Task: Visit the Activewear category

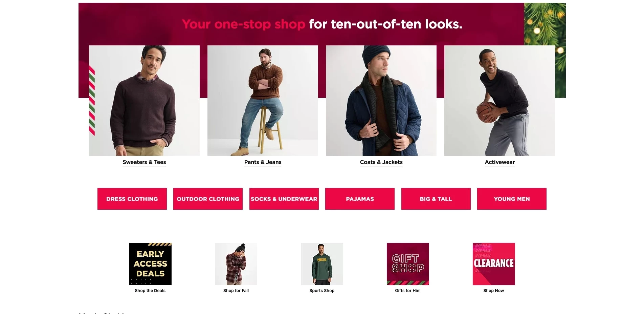Action: (499, 162)
